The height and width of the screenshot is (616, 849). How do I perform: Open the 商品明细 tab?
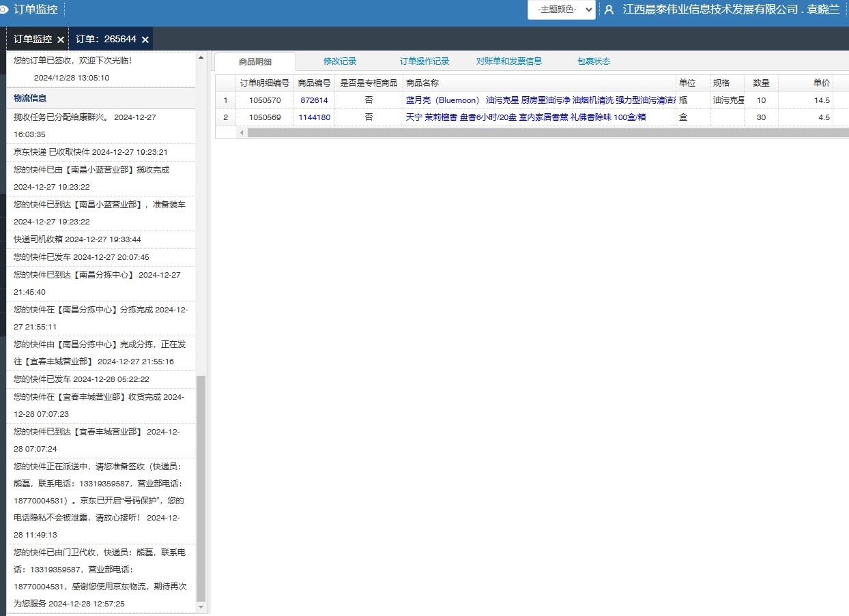pyautogui.click(x=255, y=61)
